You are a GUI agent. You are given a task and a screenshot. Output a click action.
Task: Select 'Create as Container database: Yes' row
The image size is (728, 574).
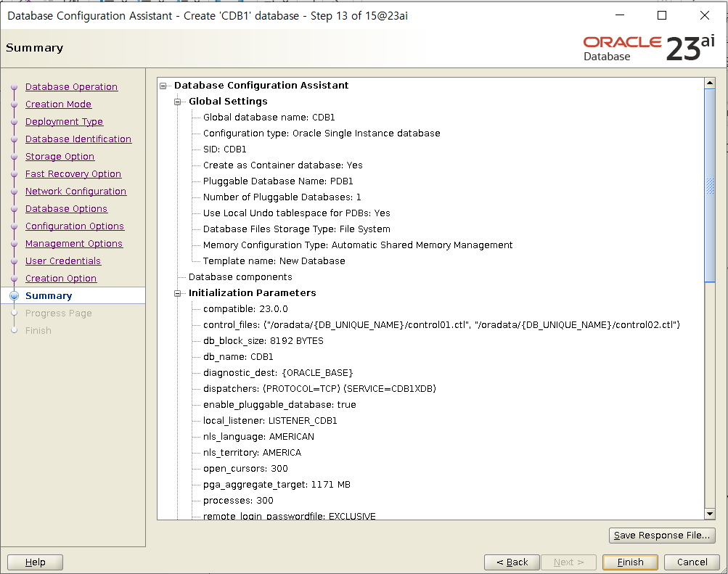tap(283, 165)
